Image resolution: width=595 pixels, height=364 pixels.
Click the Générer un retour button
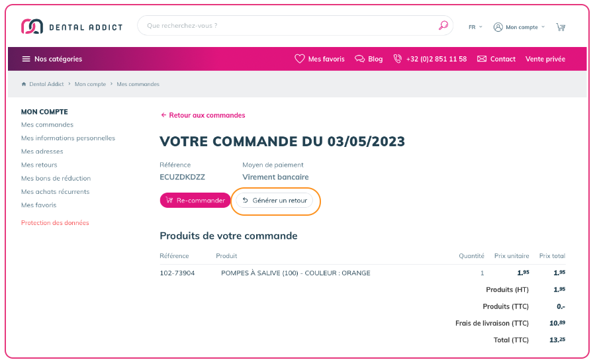point(275,200)
